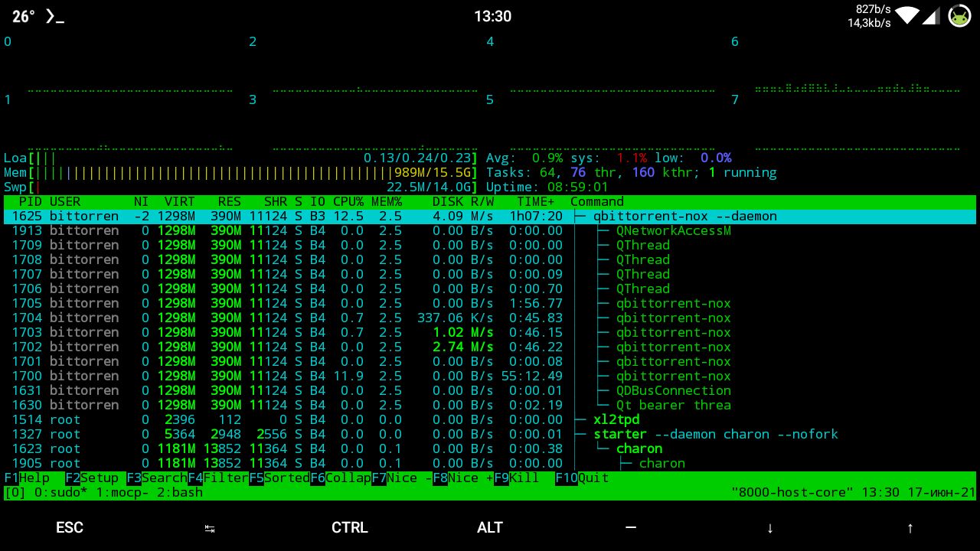The image size is (980, 551).
Task: Select process PID 1905 charon row
Action: click(490, 463)
